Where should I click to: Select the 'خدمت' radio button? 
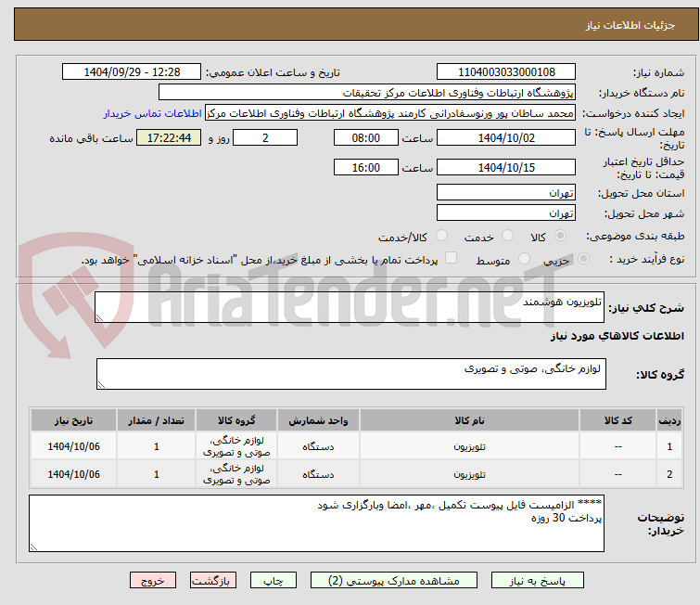[x=507, y=236]
